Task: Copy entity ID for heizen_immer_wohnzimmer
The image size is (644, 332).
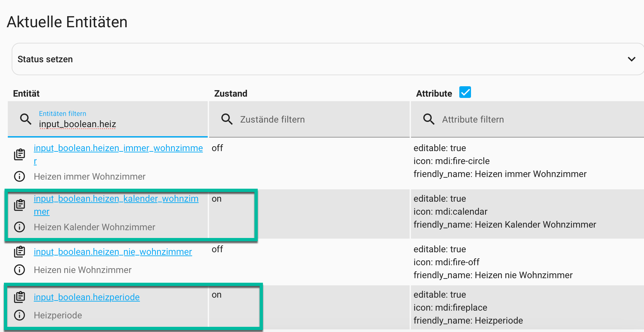Action: click(19, 154)
